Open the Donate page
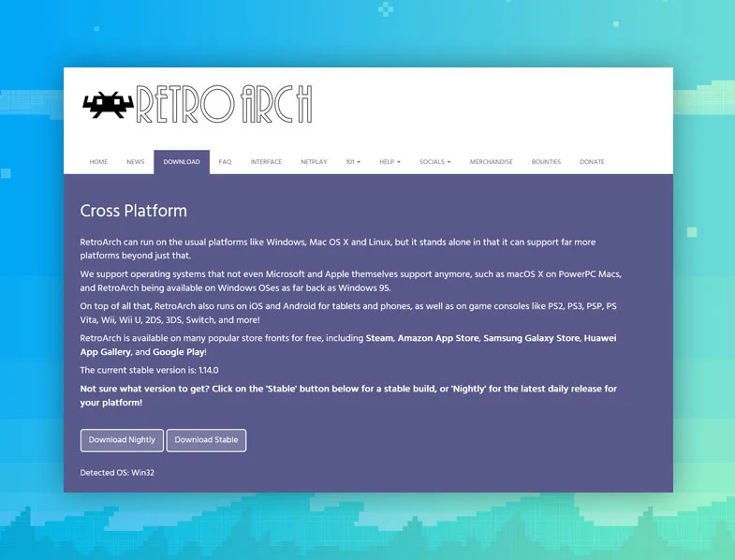 pyautogui.click(x=592, y=162)
